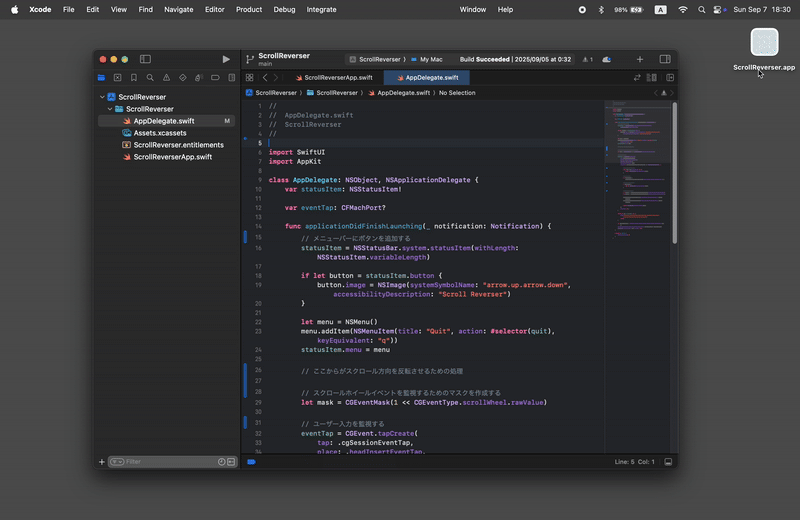Open the AppDelegate.swift breadcrumb in jump bar

point(398,93)
